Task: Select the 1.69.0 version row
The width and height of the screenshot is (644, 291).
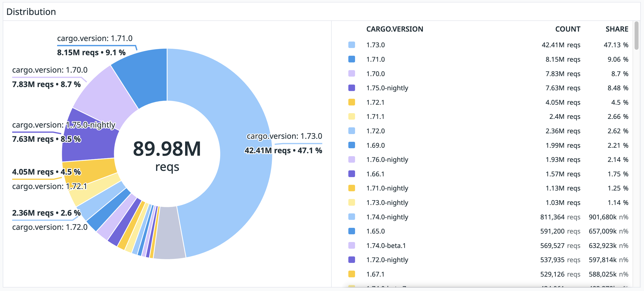Action: point(375,145)
